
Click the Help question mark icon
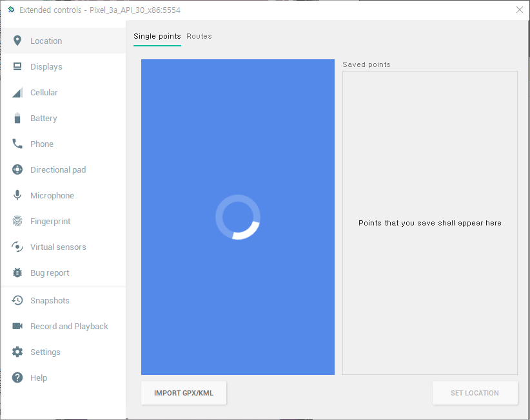click(17, 377)
